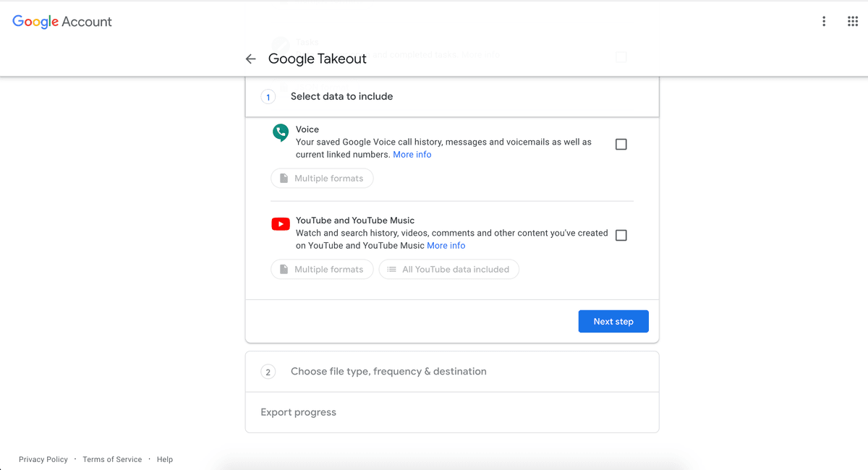Open YouTube Multiple formats options
868x470 pixels.
[322, 270]
